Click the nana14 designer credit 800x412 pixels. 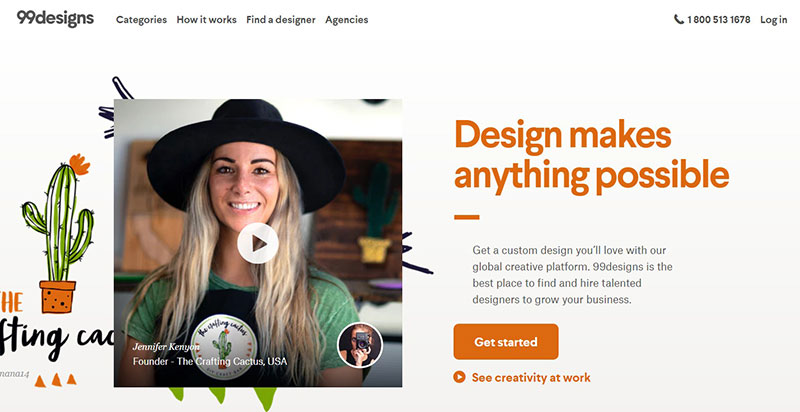click(x=15, y=374)
